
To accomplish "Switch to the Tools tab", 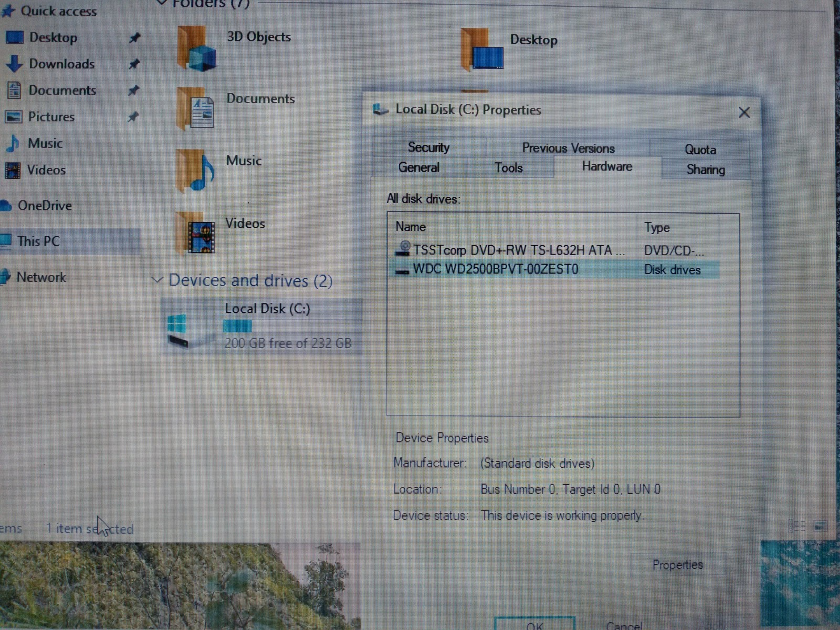I will [x=509, y=168].
